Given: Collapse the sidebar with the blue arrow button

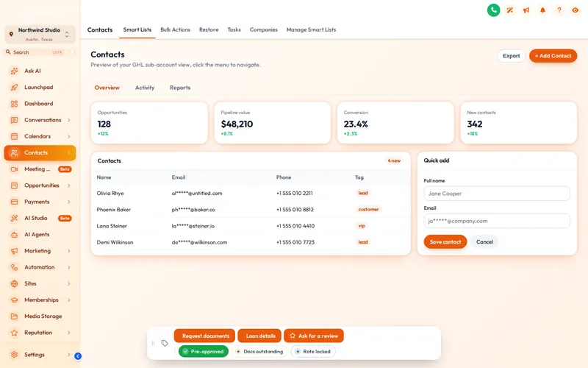Looking at the screenshot, I should point(78,356).
